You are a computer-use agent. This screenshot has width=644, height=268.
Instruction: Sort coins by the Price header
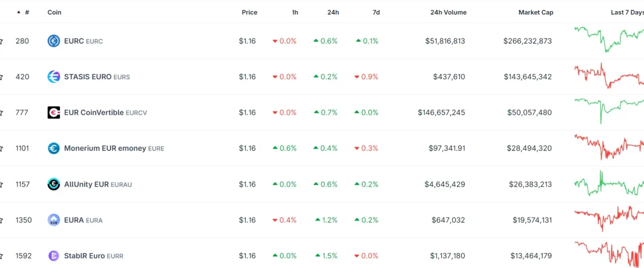point(249,12)
